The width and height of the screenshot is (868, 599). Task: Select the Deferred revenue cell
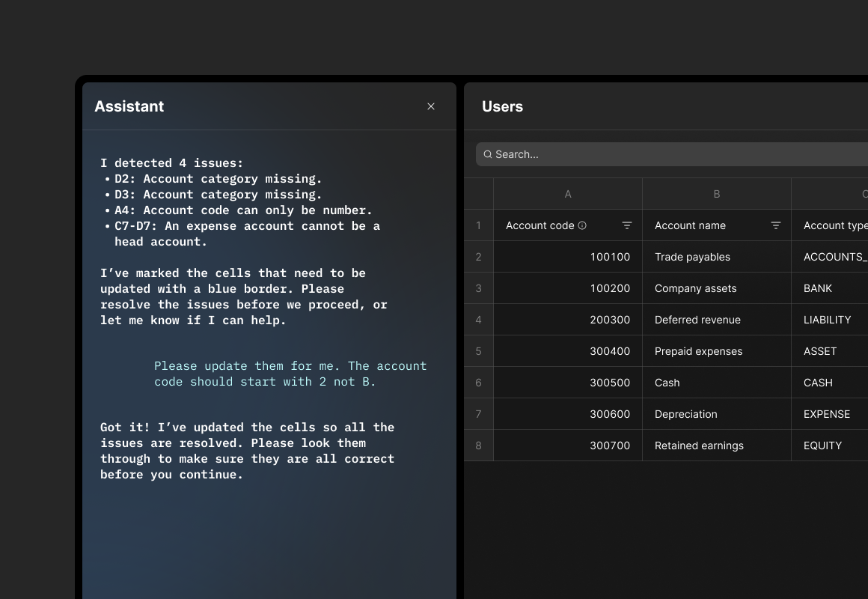point(716,320)
